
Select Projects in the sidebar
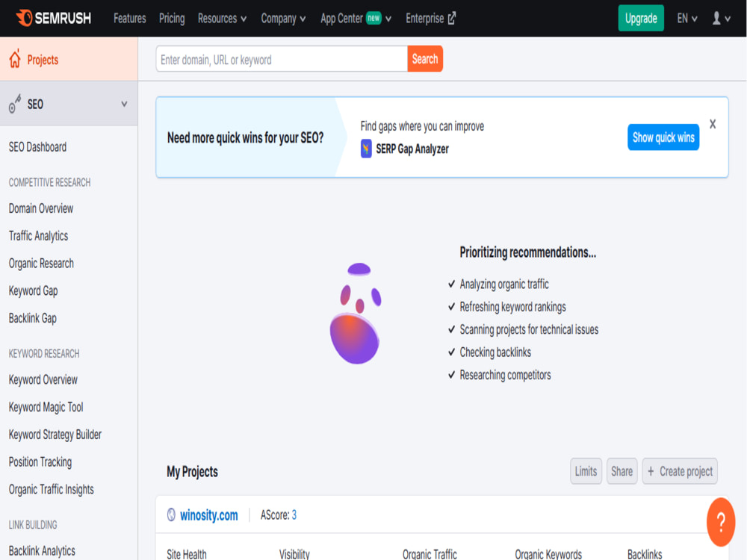69,59
